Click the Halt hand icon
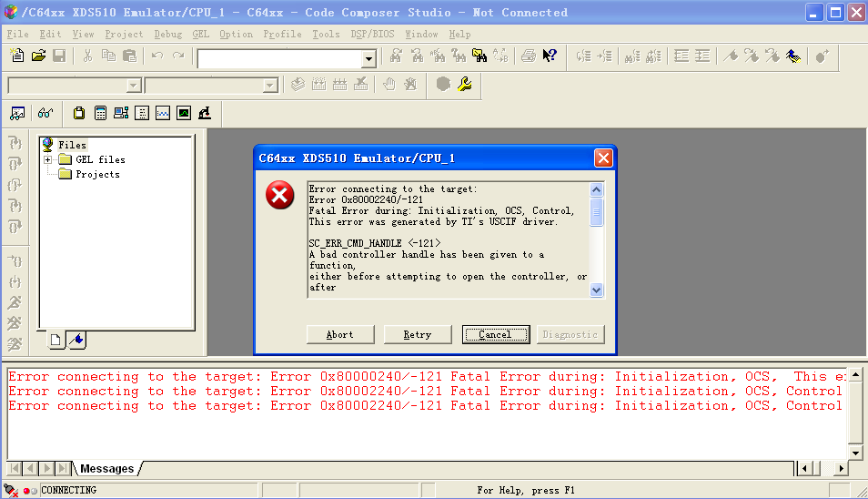 [x=389, y=84]
